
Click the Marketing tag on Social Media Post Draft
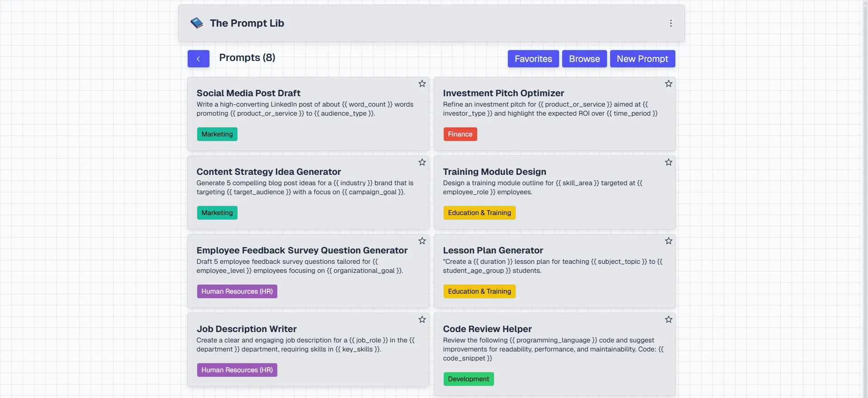point(217,134)
